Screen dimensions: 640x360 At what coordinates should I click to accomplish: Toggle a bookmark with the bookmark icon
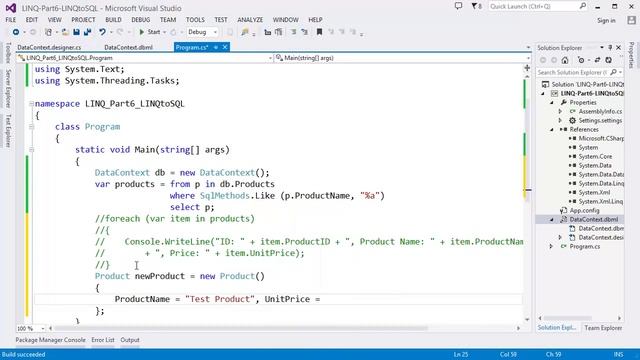(320, 32)
